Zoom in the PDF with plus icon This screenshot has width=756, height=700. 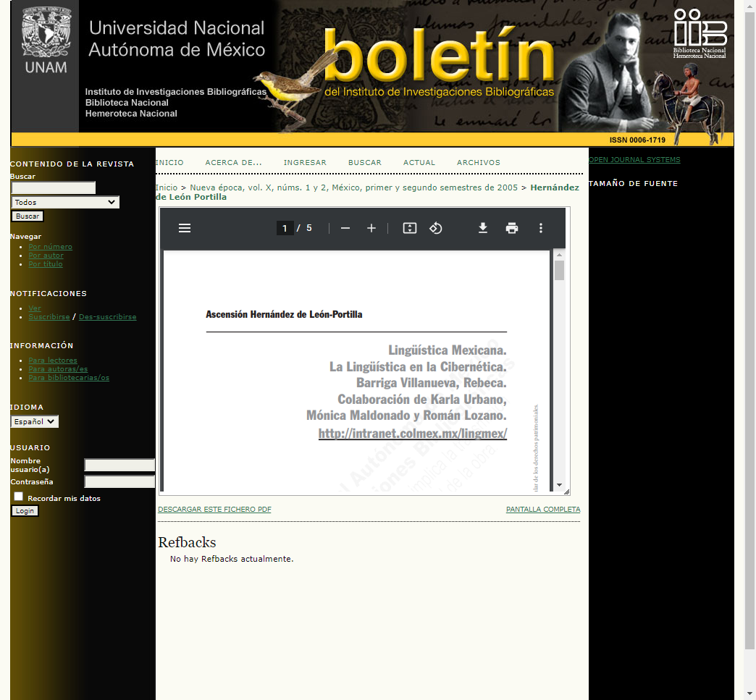[371, 228]
